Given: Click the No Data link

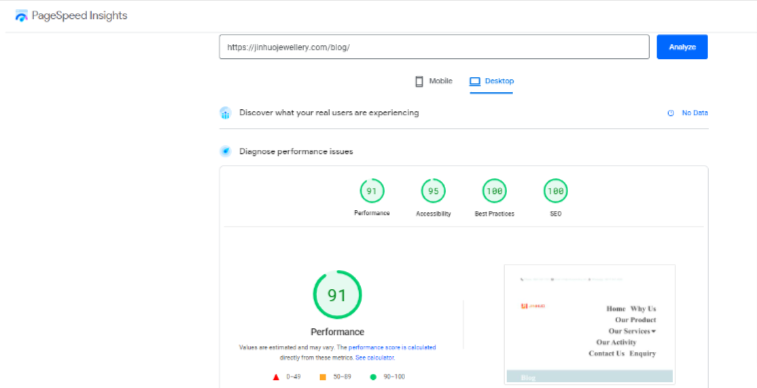Looking at the screenshot, I should (x=695, y=113).
